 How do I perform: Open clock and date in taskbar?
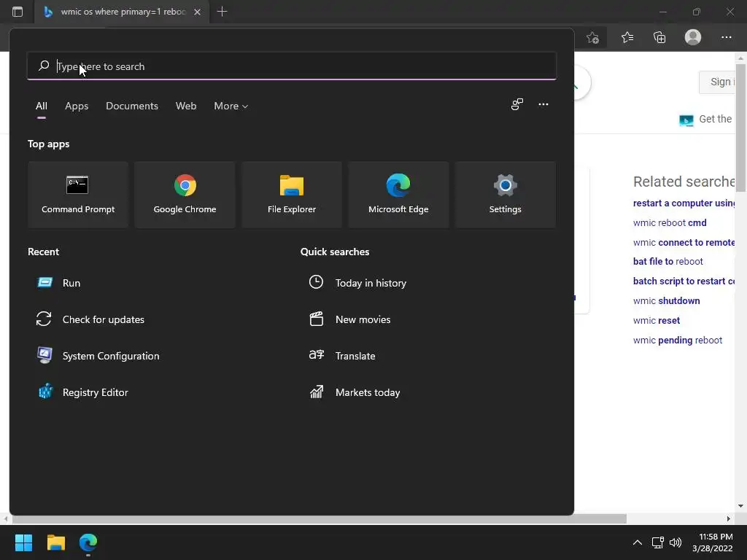point(713,542)
